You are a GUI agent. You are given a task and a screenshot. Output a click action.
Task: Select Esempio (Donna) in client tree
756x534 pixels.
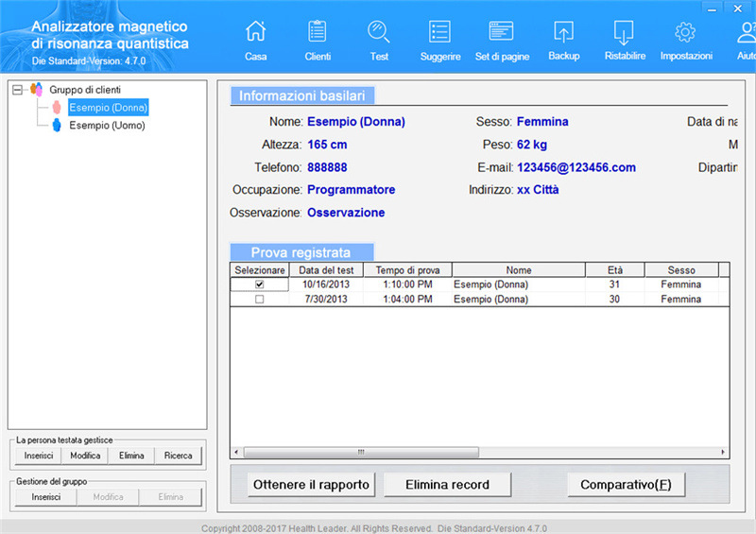coord(108,108)
